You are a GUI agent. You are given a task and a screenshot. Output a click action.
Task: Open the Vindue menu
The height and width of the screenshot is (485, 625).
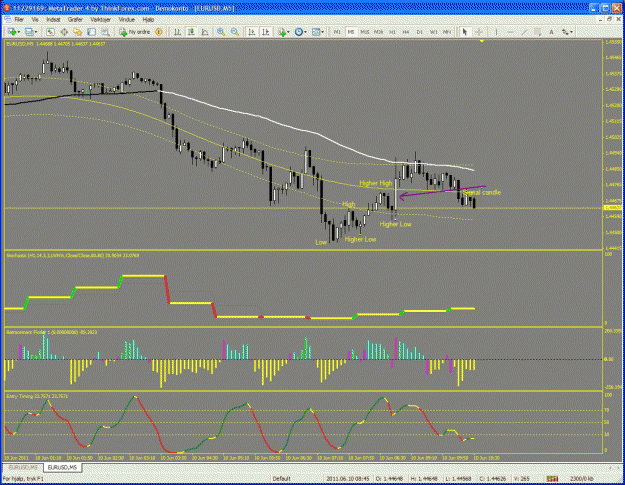pos(127,19)
